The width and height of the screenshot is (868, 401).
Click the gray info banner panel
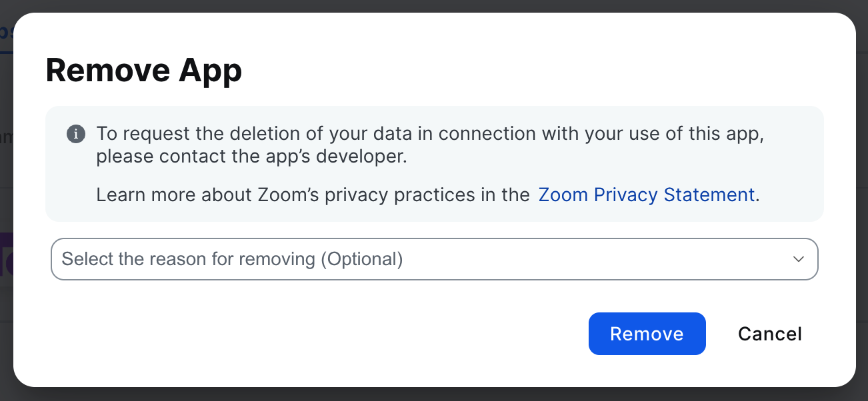click(x=434, y=163)
